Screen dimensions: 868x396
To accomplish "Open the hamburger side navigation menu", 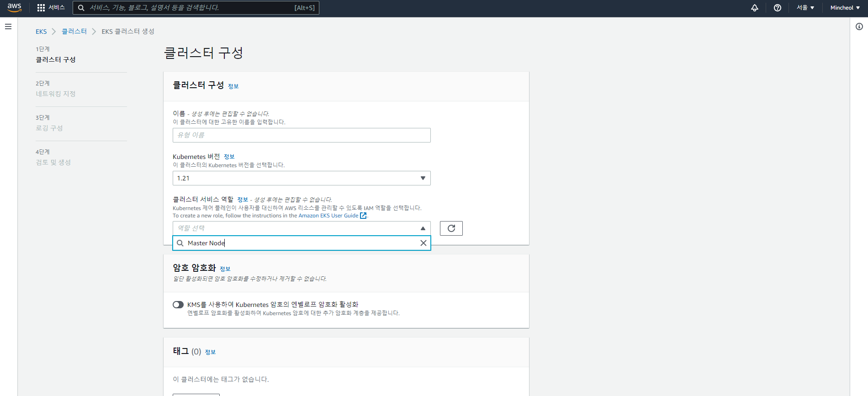I will click(x=8, y=26).
